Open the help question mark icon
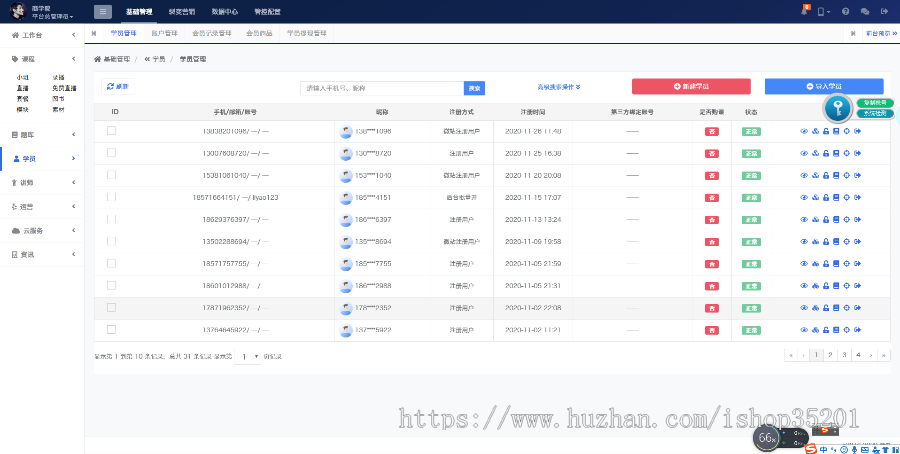Viewport: 900px width, 454px height. pyautogui.click(x=845, y=11)
